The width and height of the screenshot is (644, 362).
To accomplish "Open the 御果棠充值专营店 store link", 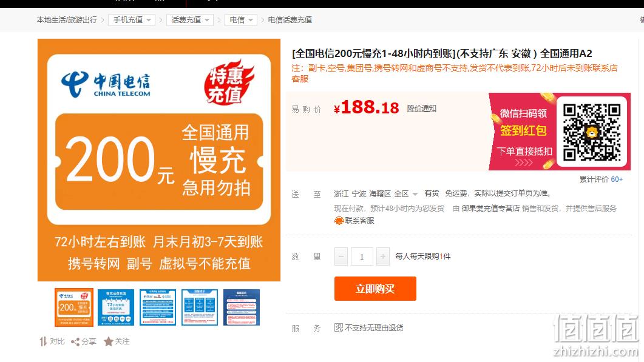I will 490,209.
